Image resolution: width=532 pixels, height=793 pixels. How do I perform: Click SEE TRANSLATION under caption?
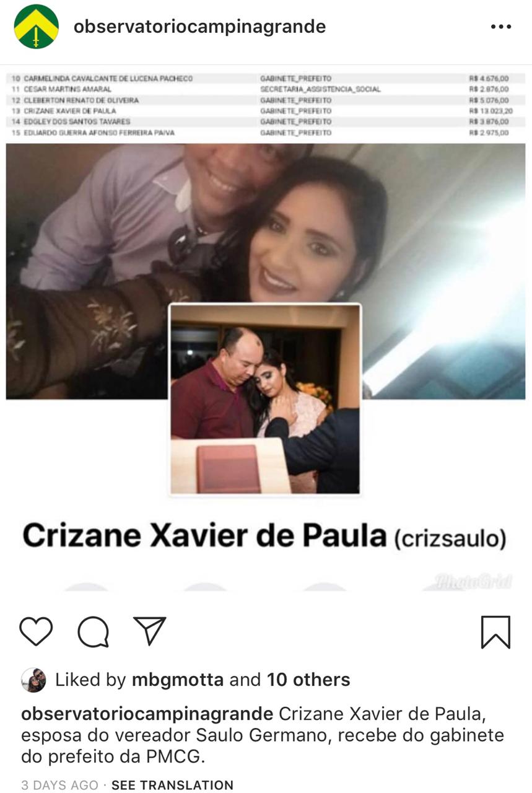(x=172, y=785)
